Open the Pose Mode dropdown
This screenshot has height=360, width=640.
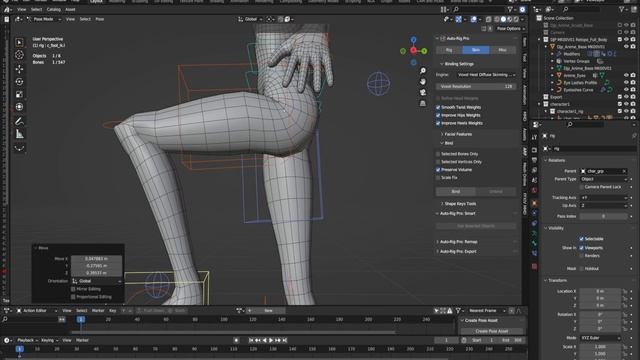pyautogui.click(x=44, y=19)
